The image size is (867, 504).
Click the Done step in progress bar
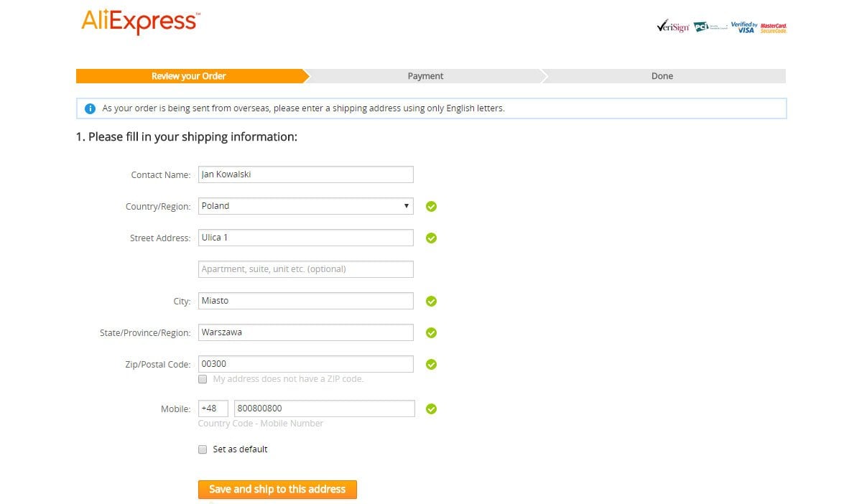click(x=662, y=76)
